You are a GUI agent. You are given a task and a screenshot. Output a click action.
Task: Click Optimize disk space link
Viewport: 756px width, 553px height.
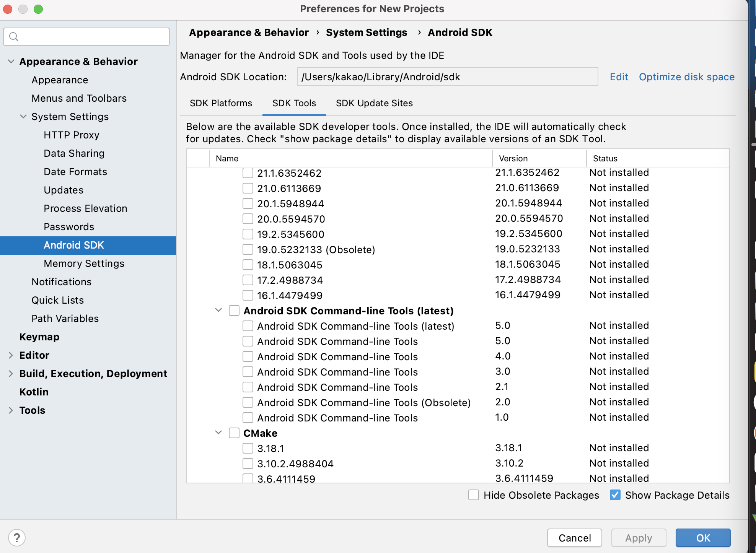pyautogui.click(x=686, y=77)
